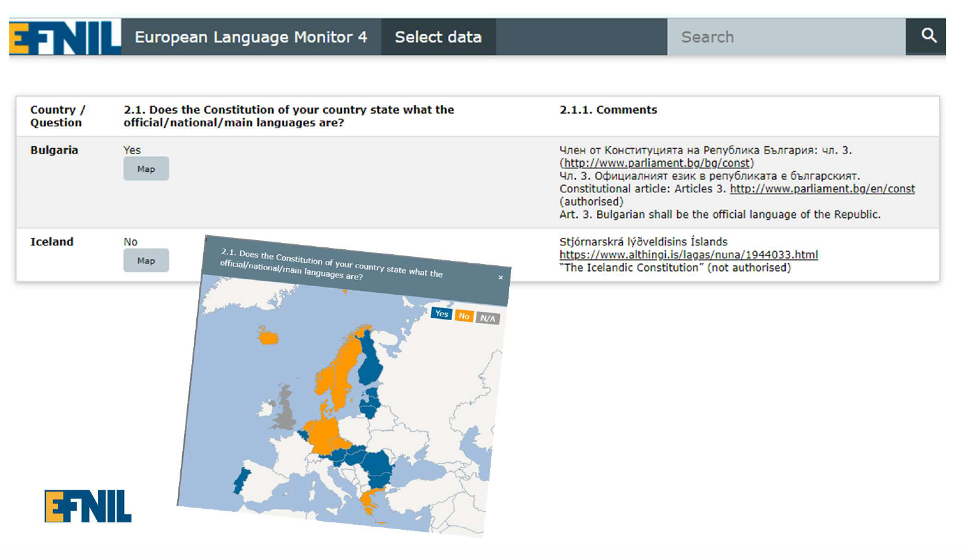Show the Map for Bulgaria

[146, 169]
